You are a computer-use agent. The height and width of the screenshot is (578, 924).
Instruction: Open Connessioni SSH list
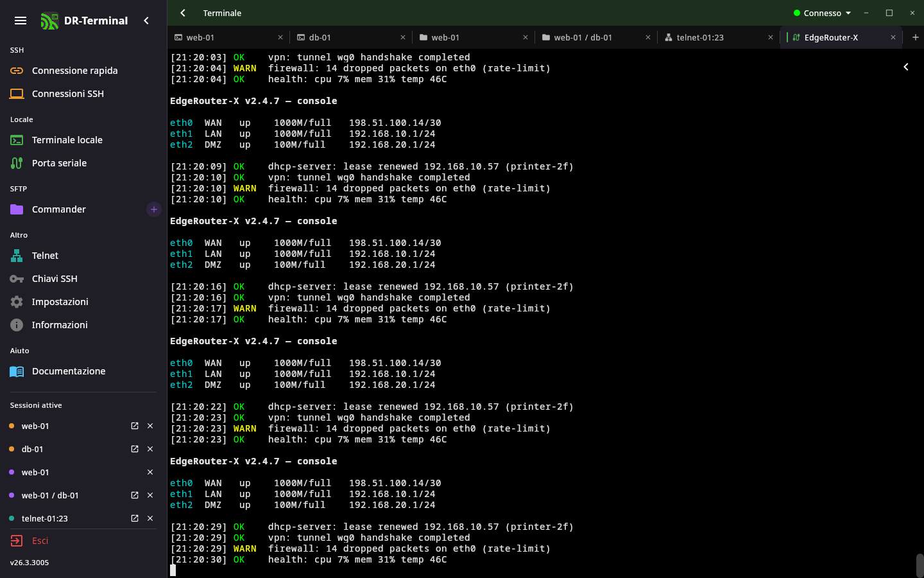[83, 94]
